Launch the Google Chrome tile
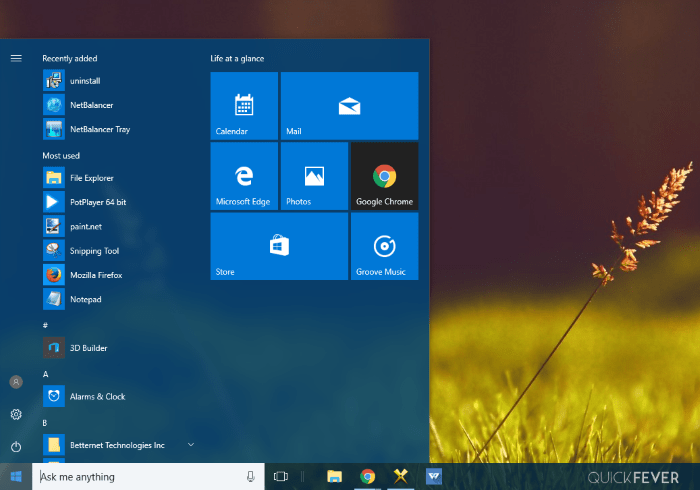 point(384,176)
